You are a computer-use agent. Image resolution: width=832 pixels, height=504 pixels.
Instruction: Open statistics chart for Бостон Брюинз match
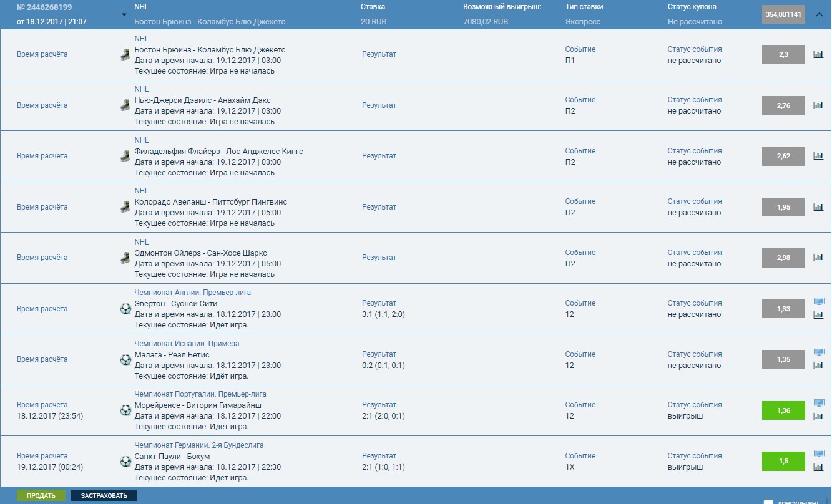818,54
